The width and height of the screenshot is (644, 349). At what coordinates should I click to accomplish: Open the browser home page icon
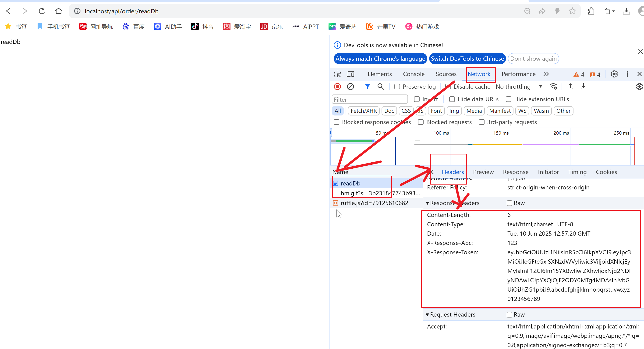(59, 11)
